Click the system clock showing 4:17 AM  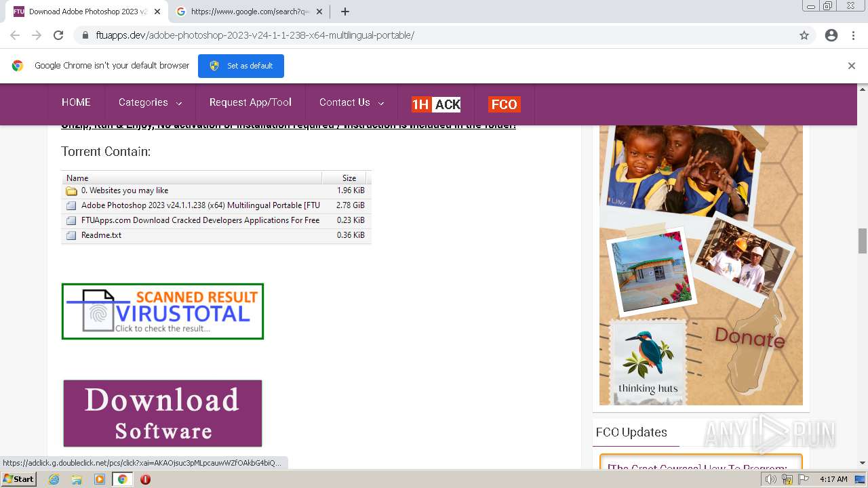point(833,479)
